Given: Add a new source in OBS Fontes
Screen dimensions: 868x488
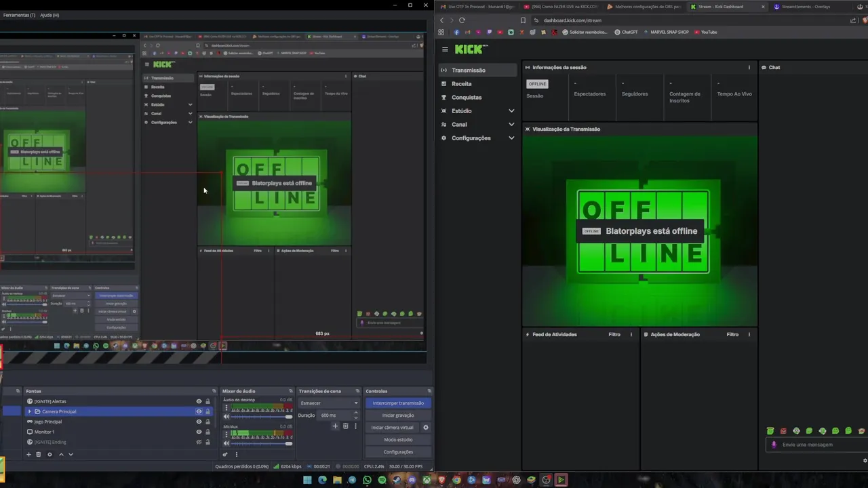Looking at the screenshot, I should [28, 454].
